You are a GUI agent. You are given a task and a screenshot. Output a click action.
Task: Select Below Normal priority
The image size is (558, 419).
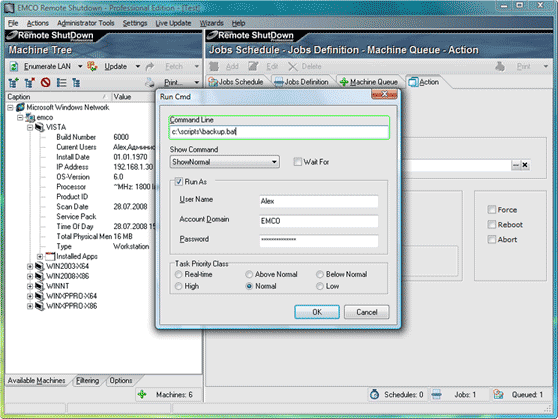point(320,274)
